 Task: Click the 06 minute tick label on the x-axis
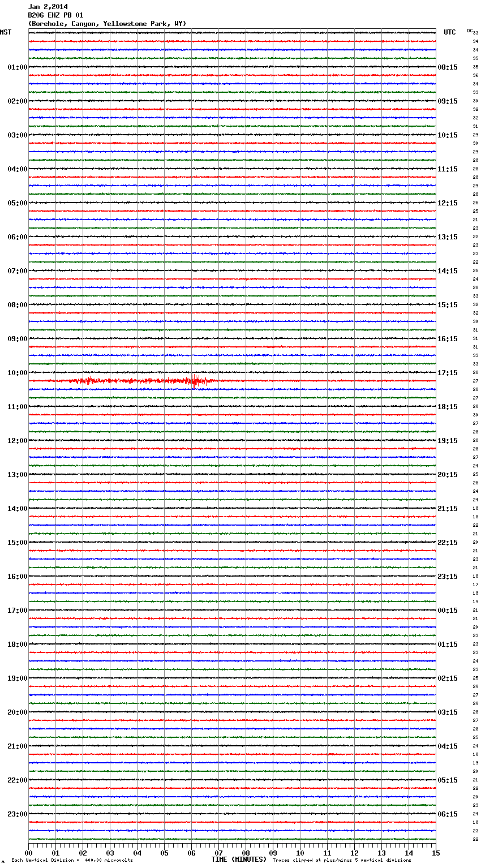coord(191,853)
